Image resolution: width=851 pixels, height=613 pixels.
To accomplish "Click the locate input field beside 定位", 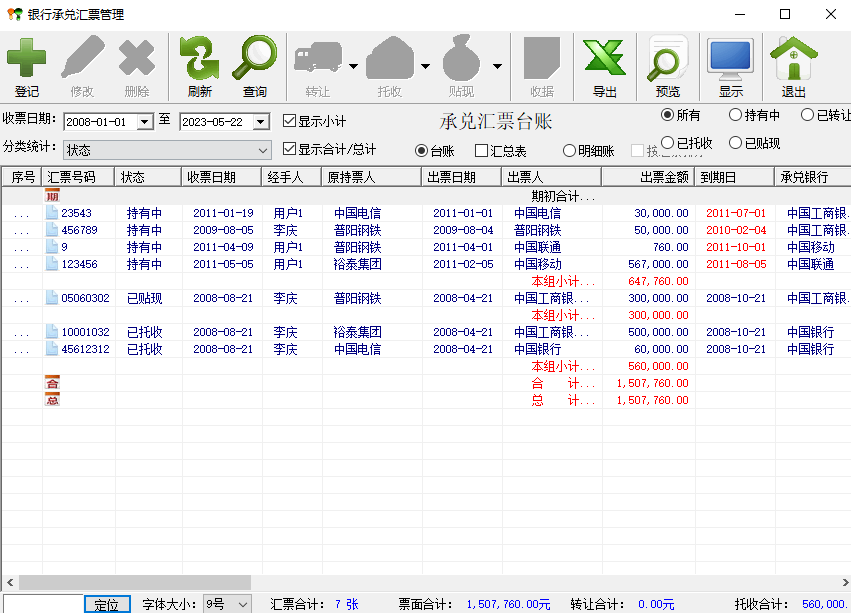I will pos(43,604).
